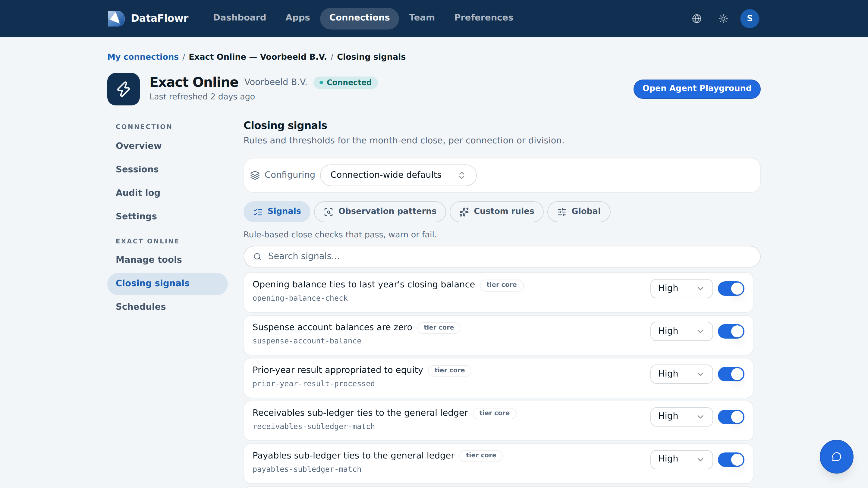The height and width of the screenshot is (488, 868).
Task: Open the language globe icon
Action: [x=697, y=18]
